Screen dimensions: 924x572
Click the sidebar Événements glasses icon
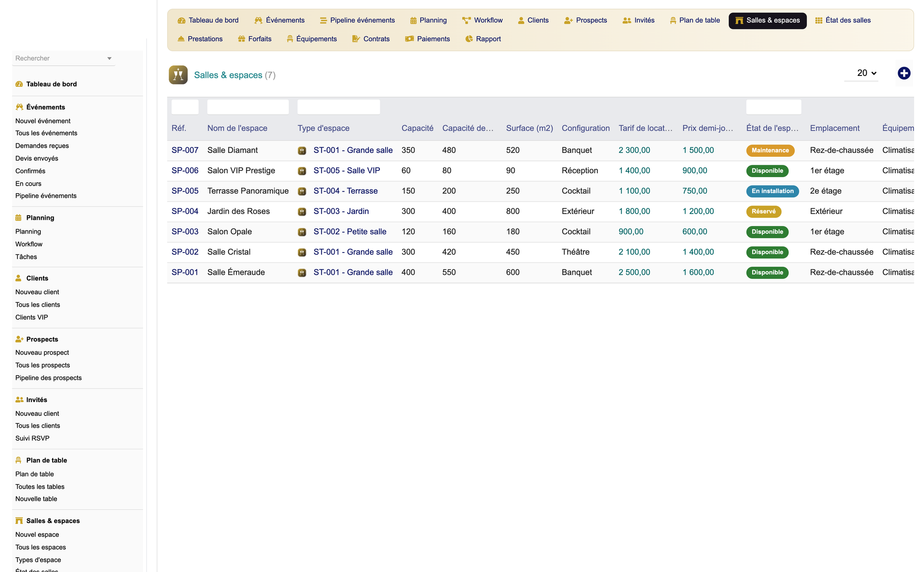tap(19, 107)
